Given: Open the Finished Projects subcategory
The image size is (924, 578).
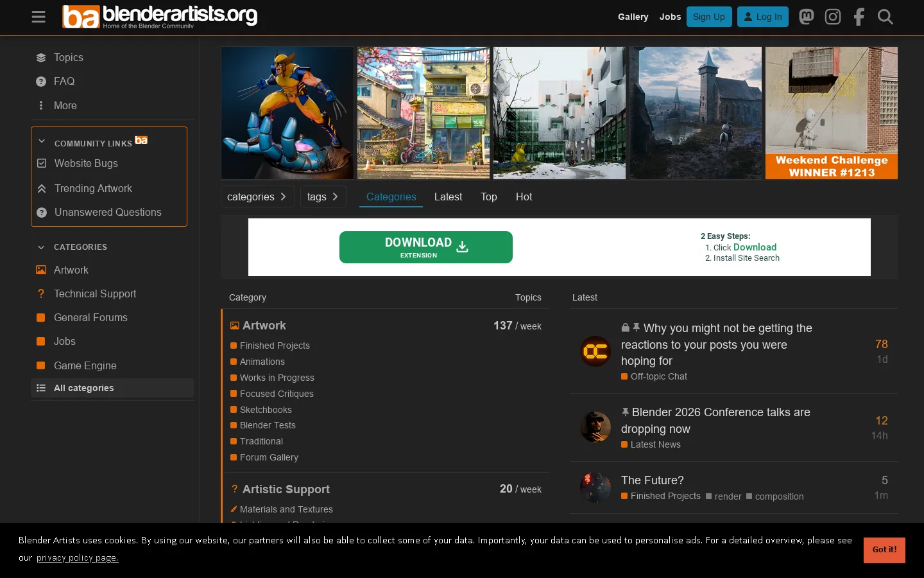Looking at the screenshot, I should [x=275, y=346].
